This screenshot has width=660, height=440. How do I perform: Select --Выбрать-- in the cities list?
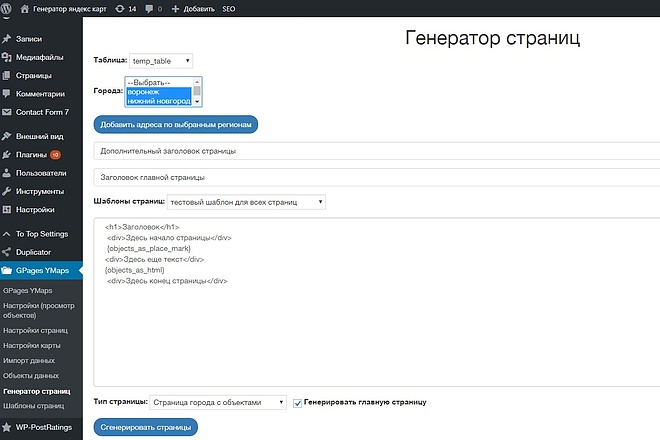pyautogui.click(x=159, y=83)
